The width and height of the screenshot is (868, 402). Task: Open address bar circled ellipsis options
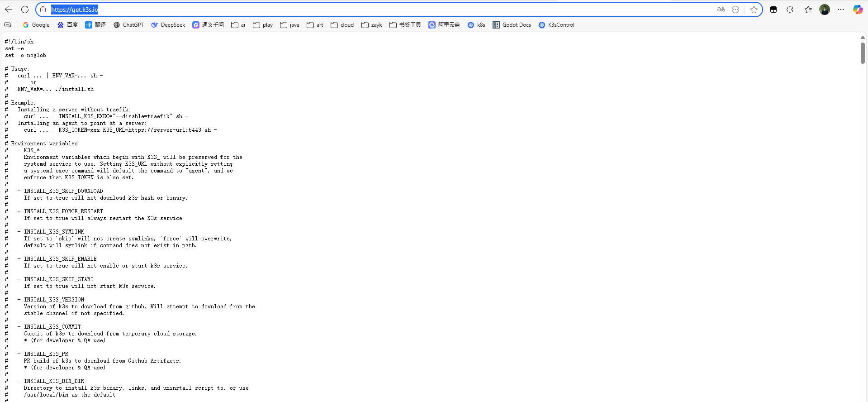[x=735, y=10]
